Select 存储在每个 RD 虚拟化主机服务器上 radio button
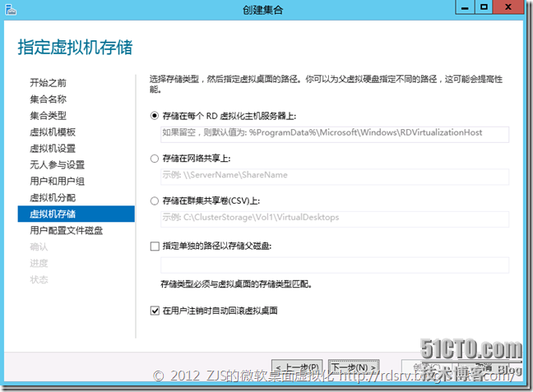 pos(155,116)
